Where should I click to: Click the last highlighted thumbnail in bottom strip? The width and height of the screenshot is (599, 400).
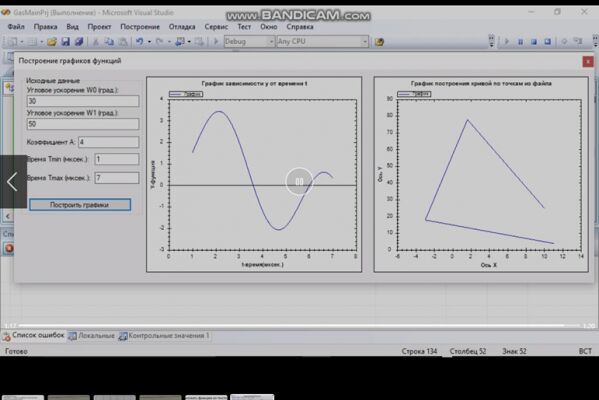click(252, 397)
